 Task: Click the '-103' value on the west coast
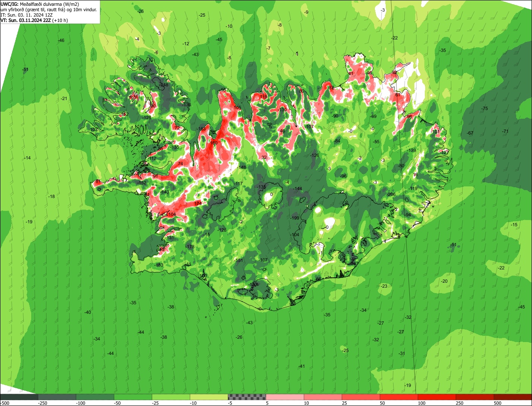point(94,130)
